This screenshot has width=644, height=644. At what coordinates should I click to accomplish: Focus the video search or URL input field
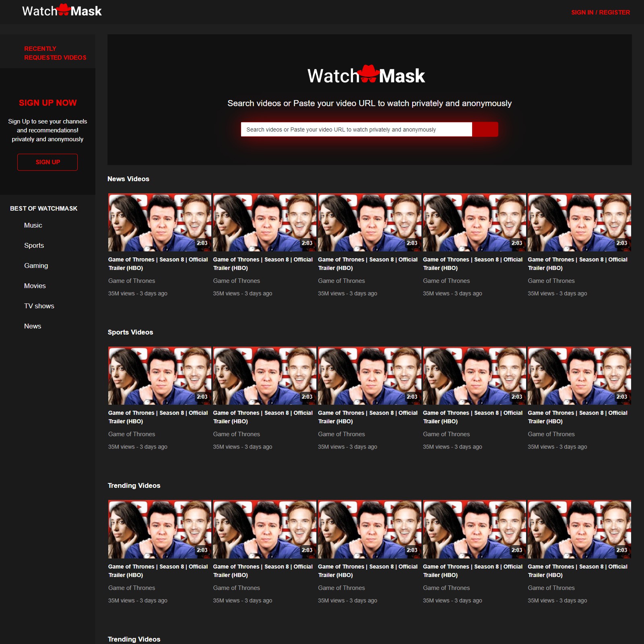tap(357, 130)
